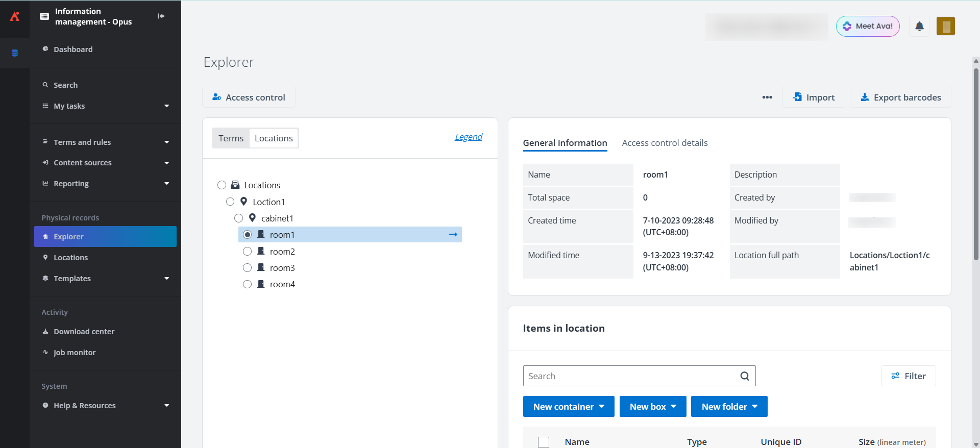Image resolution: width=980 pixels, height=448 pixels.
Task: Open the New container dropdown arrow
Action: point(602,406)
